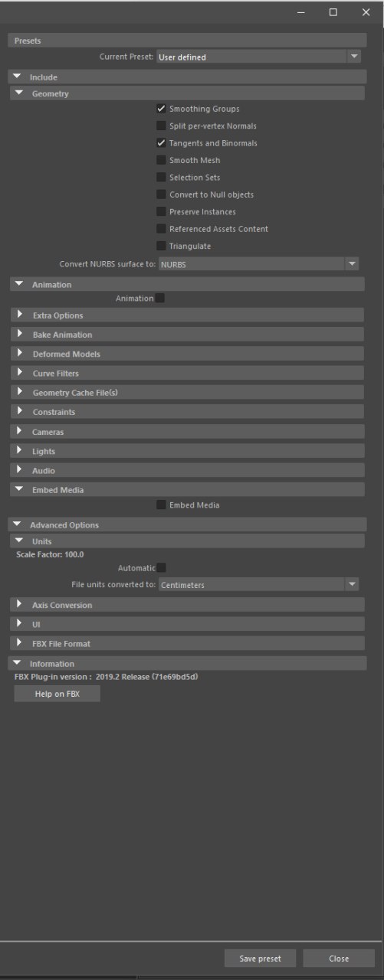The image size is (384, 980).
Task: Enable the Animation checkbox
Action: 160,298
